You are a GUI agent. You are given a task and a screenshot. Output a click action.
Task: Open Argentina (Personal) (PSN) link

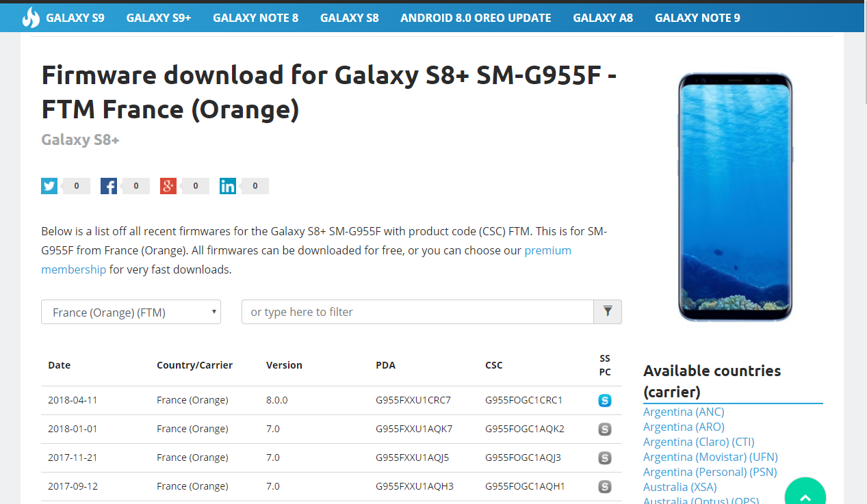(x=709, y=472)
